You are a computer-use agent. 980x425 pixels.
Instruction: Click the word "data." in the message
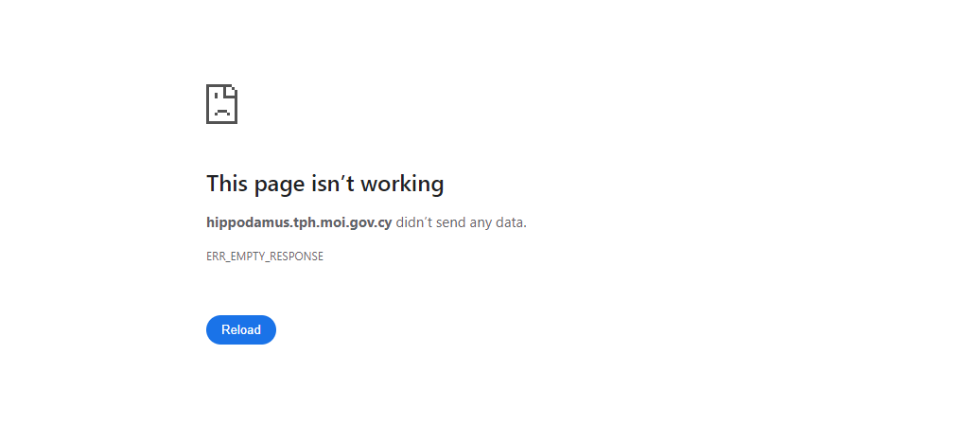point(511,222)
